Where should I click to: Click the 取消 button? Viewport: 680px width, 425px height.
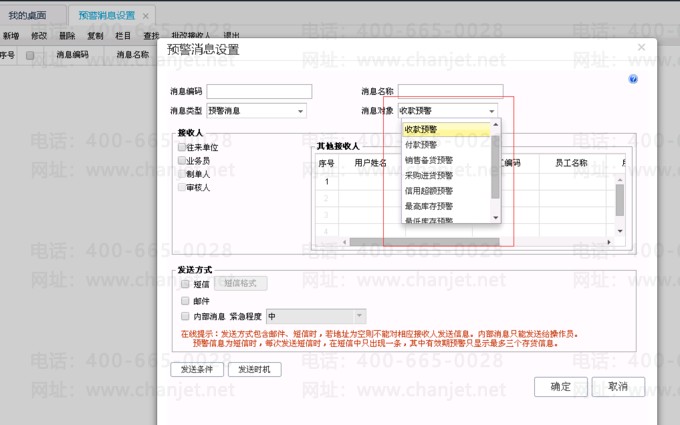click(x=618, y=386)
